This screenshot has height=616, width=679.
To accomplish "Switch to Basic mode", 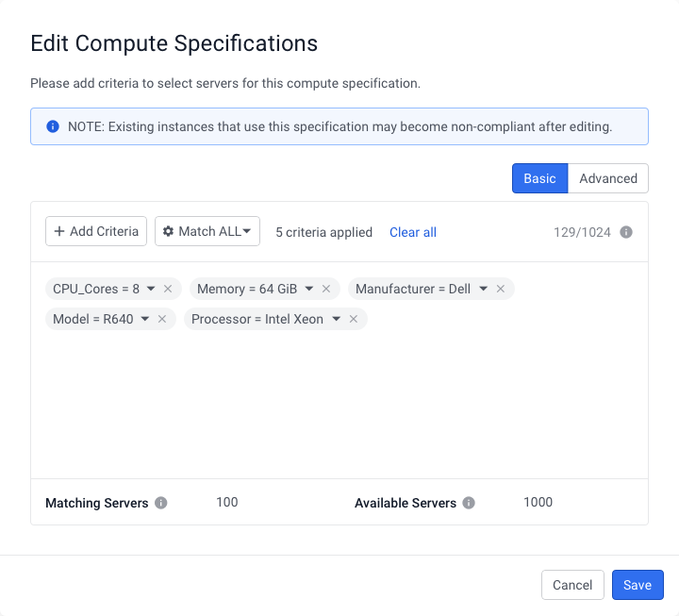I will click(x=539, y=178).
